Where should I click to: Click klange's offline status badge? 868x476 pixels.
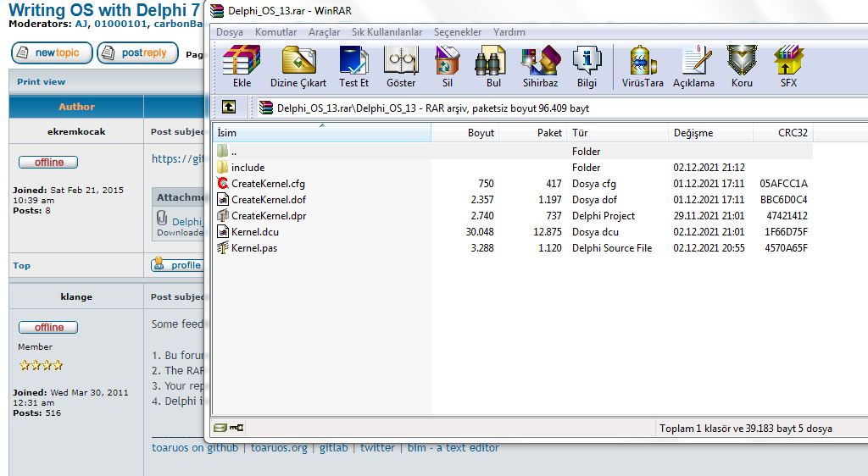pyautogui.click(x=48, y=327)
